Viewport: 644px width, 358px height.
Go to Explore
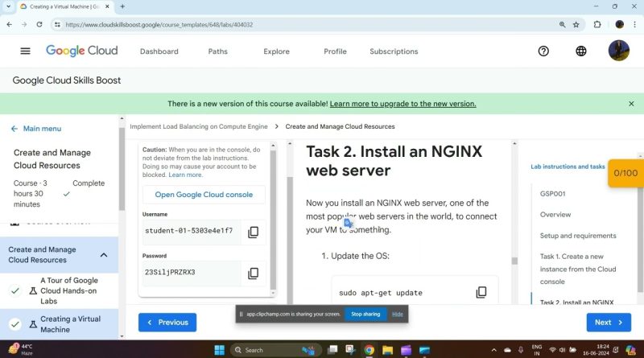click(276, 51)
